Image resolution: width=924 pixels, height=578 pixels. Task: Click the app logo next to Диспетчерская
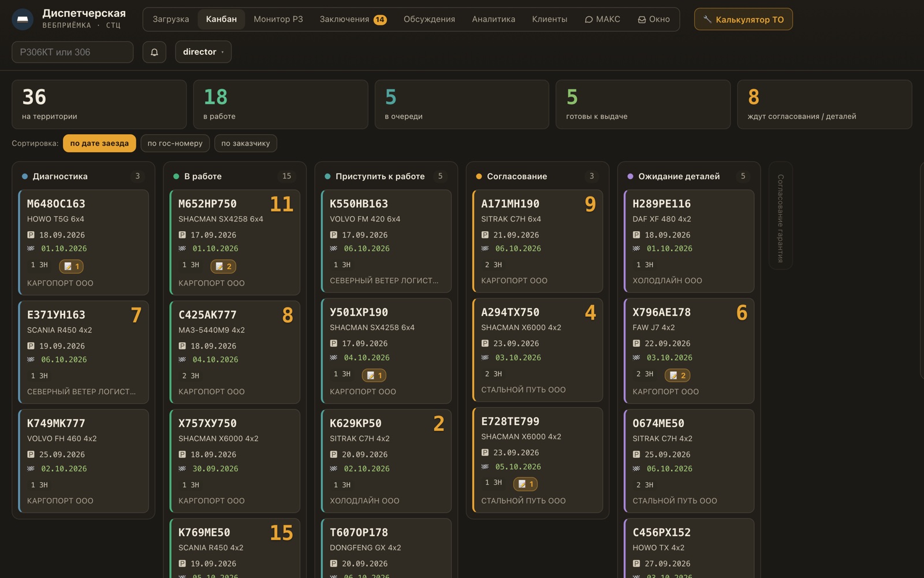23,19
